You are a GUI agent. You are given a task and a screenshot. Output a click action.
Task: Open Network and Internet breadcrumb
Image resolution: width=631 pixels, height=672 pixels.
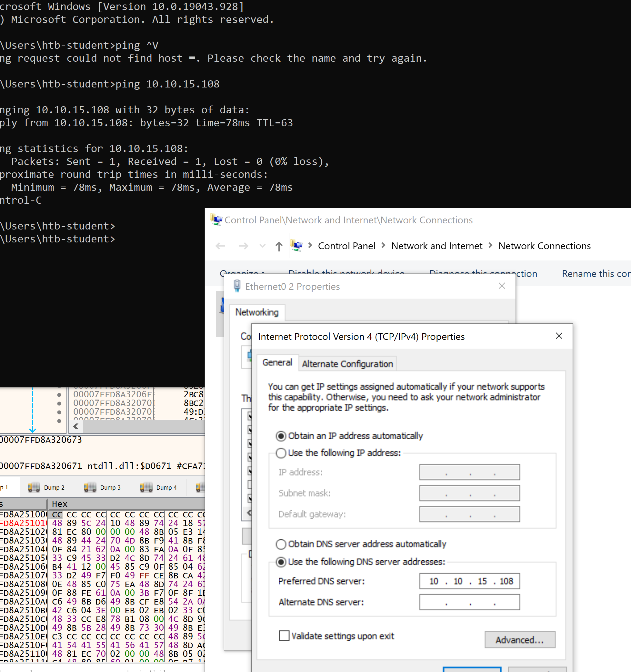[x=437, y=246]
